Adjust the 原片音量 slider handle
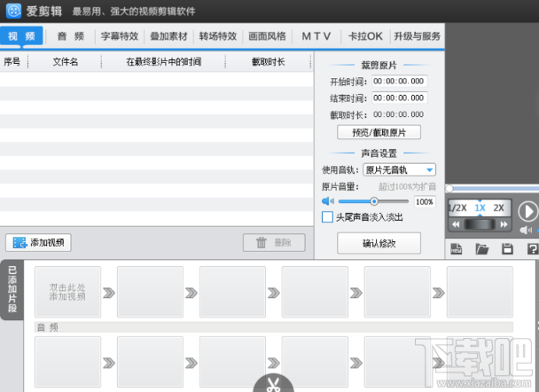Image resolution: width=539 pixels, height=392 pixels. point(374,201)
